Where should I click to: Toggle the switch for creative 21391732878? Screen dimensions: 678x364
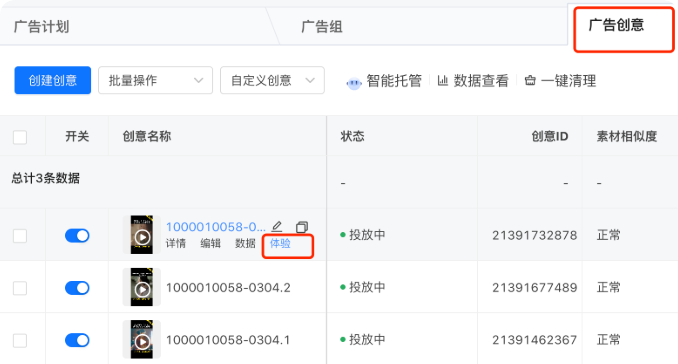pos(77,236)
